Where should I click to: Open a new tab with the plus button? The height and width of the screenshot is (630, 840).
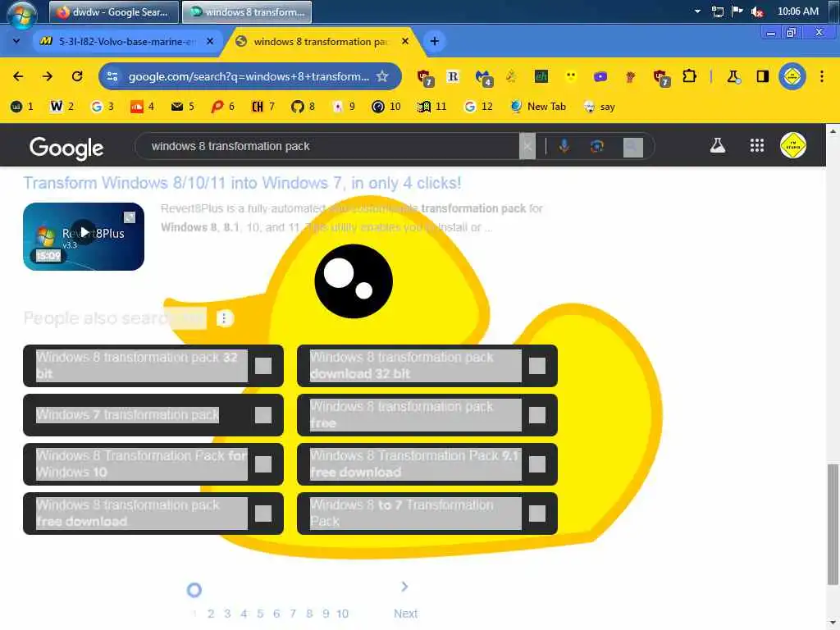435,41
